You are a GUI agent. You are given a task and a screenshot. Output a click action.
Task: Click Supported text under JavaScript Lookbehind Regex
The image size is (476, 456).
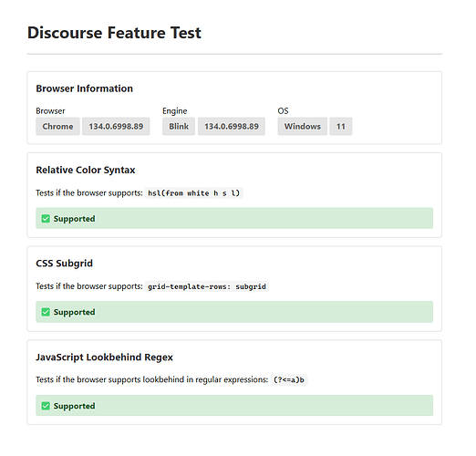coord(74,406)
